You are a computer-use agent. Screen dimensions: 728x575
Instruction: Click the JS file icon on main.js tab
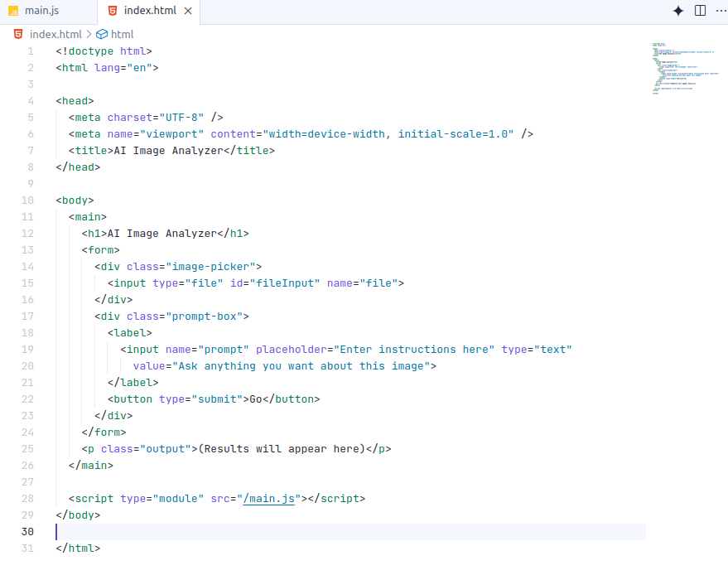(x=14, y=11)
